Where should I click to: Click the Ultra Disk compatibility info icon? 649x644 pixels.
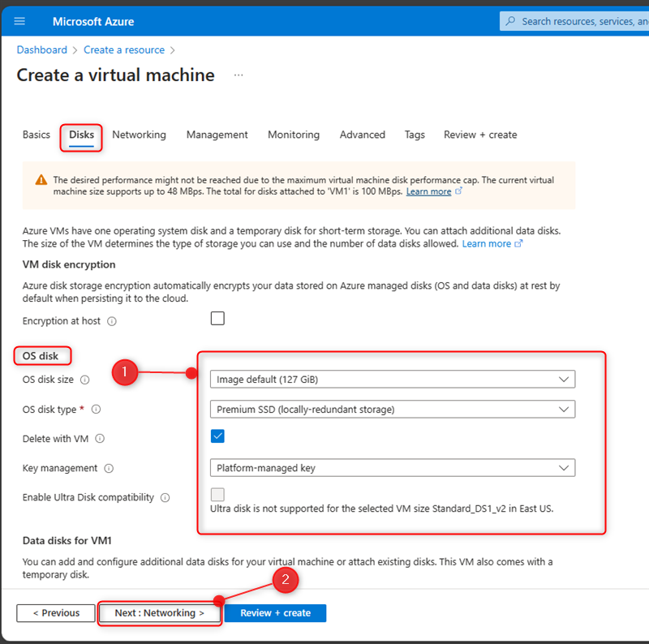[165, 498]
